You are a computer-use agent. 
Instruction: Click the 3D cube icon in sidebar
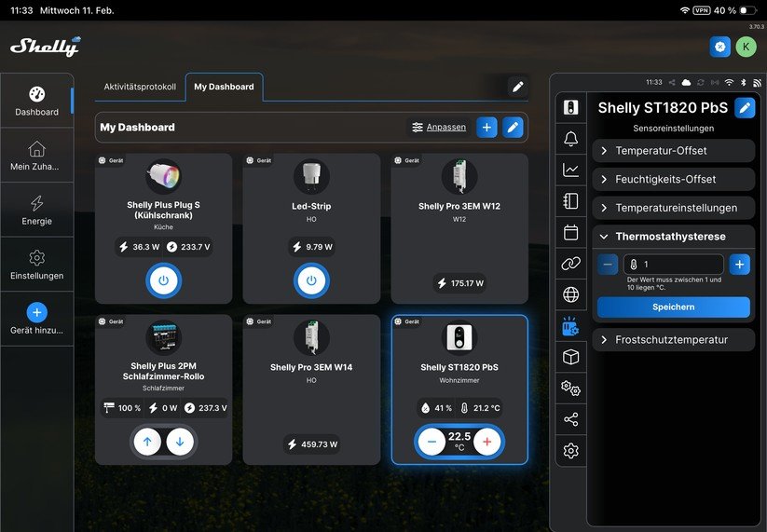570,357
